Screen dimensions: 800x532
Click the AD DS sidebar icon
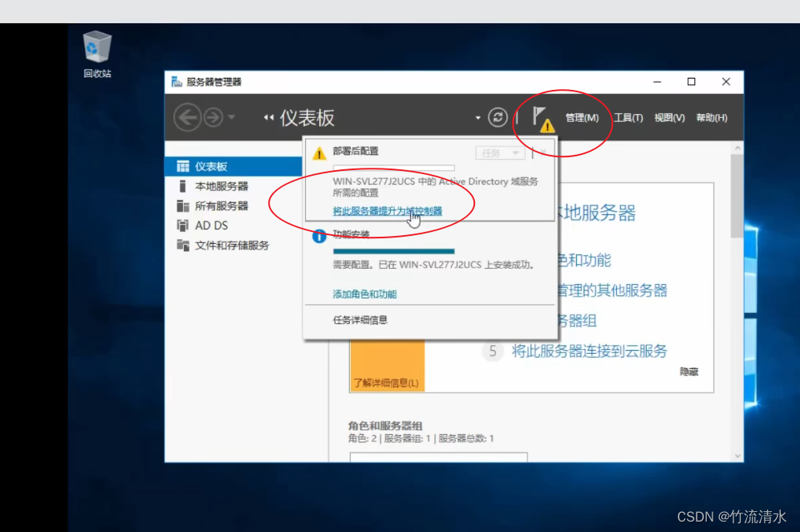183,225
